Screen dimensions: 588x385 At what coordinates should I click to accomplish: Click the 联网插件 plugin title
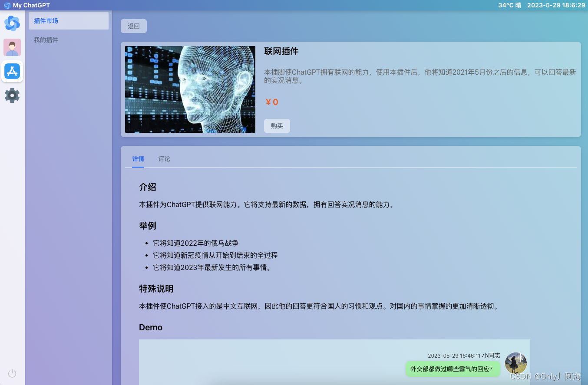coord(281,51)
